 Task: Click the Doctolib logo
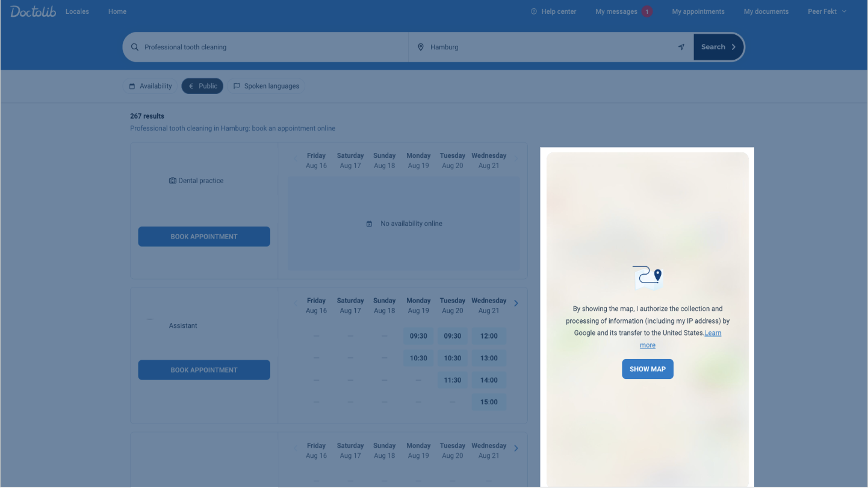33,11
